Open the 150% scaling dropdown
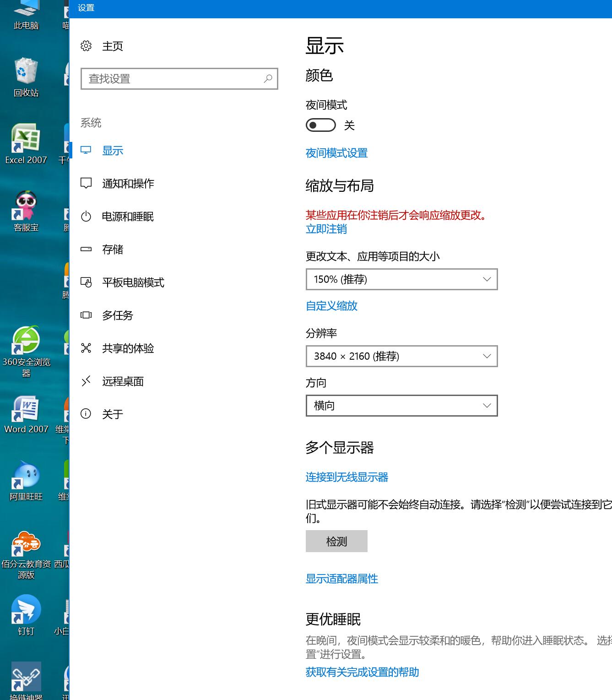 401,279
